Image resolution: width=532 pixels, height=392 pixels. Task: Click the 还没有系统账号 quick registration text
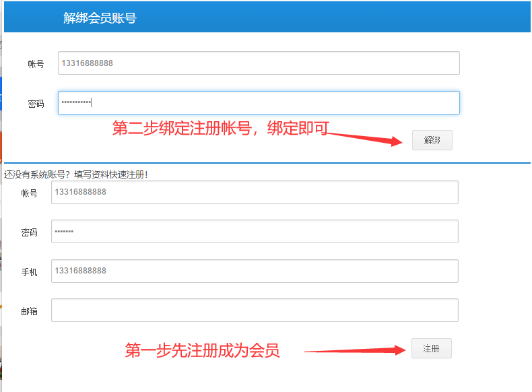(75, 174)
